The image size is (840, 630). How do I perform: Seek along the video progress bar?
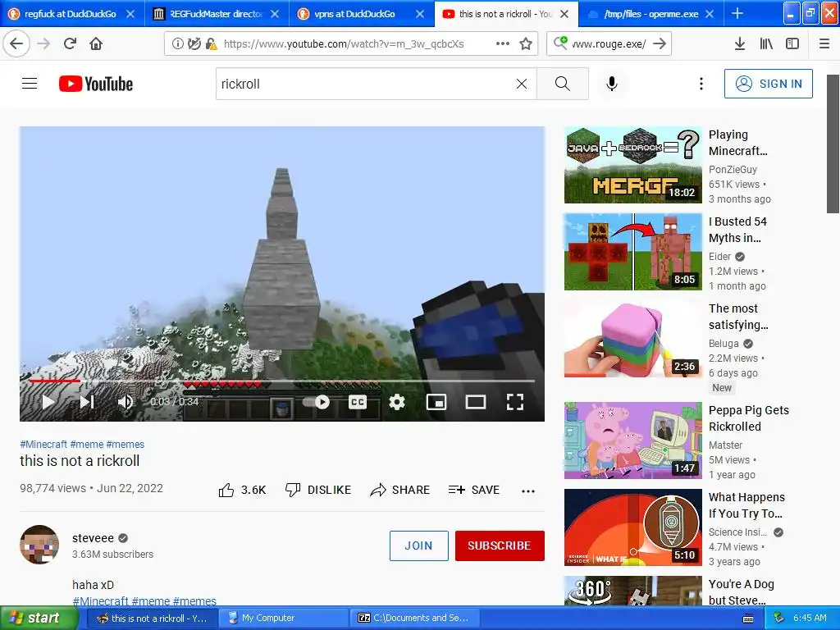click(x=282, y=381)
